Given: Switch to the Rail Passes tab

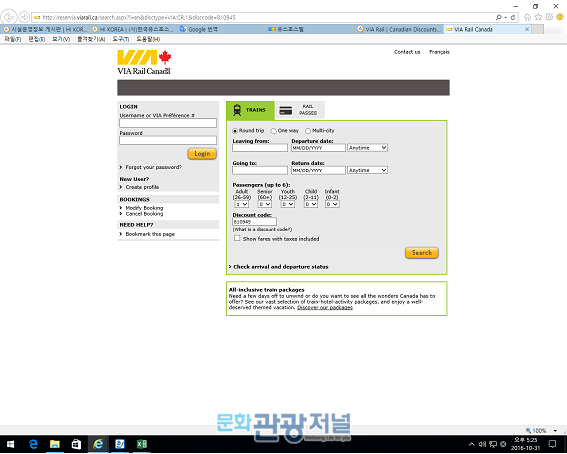Looking at the screenshot, I should click(300, 110).
